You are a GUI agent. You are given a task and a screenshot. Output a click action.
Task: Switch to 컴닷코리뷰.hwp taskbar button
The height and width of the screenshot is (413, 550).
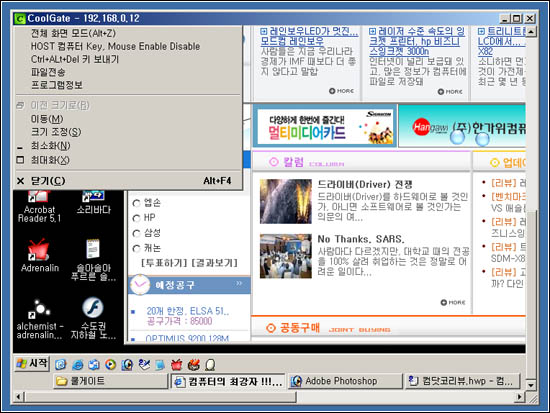(462, 381)
